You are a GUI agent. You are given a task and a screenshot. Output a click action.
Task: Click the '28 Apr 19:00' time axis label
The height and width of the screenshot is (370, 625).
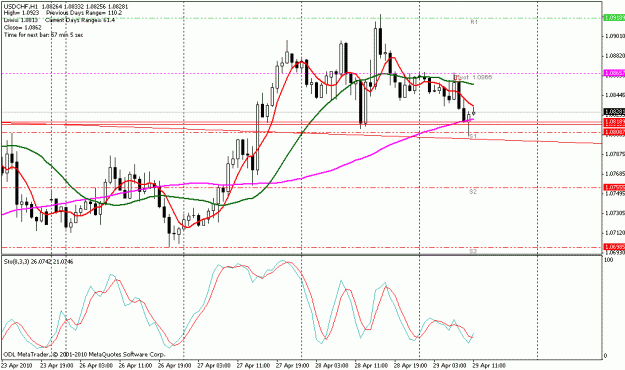click(x=410, y=365)
